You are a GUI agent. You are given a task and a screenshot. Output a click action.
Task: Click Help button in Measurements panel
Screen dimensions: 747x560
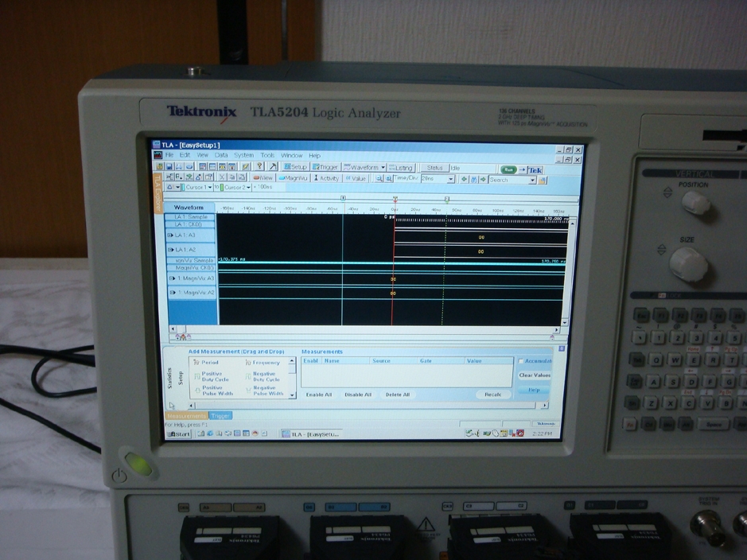click(x=534, y=390)
